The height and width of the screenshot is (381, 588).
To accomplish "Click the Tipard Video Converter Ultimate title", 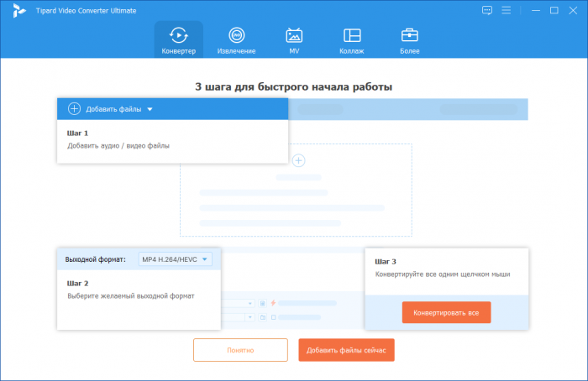I will click(x=87, y=10).
